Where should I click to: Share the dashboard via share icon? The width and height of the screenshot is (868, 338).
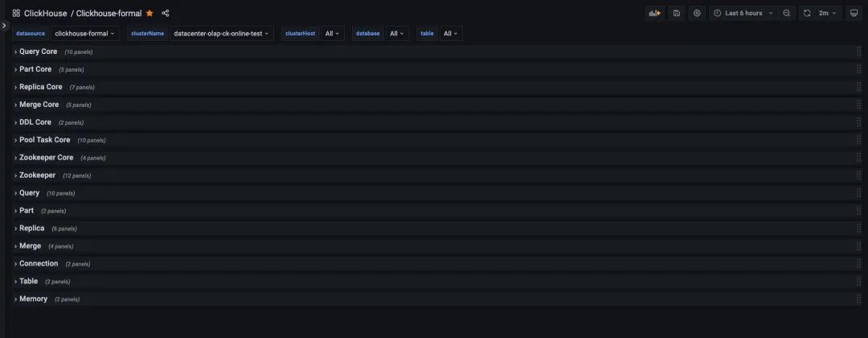pos(165,14)
